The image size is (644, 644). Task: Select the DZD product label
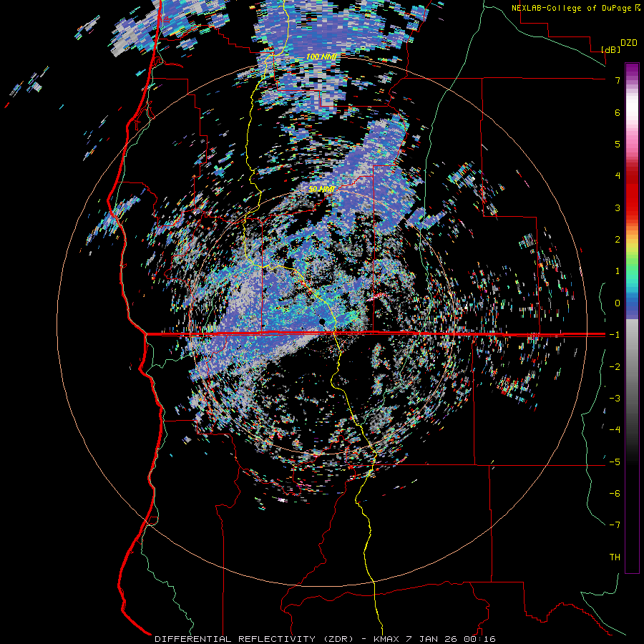(x=629, y=43)
